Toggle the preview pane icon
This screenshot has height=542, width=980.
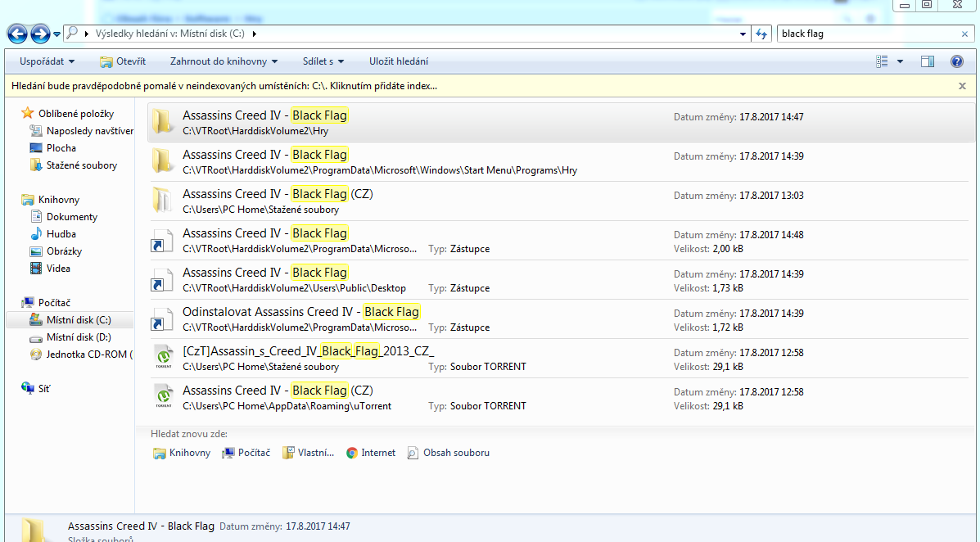928,61
